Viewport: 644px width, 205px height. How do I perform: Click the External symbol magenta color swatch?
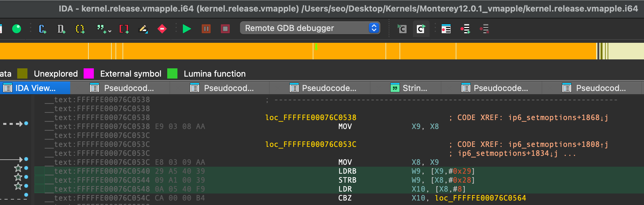(x=89, y=73)
